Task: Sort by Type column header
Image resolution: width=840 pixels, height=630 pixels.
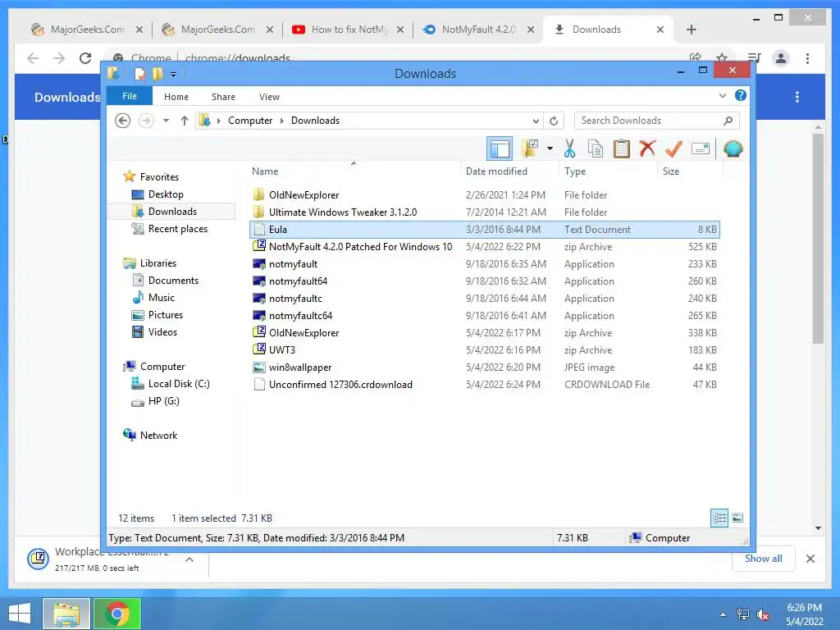Action: (609, 171)
